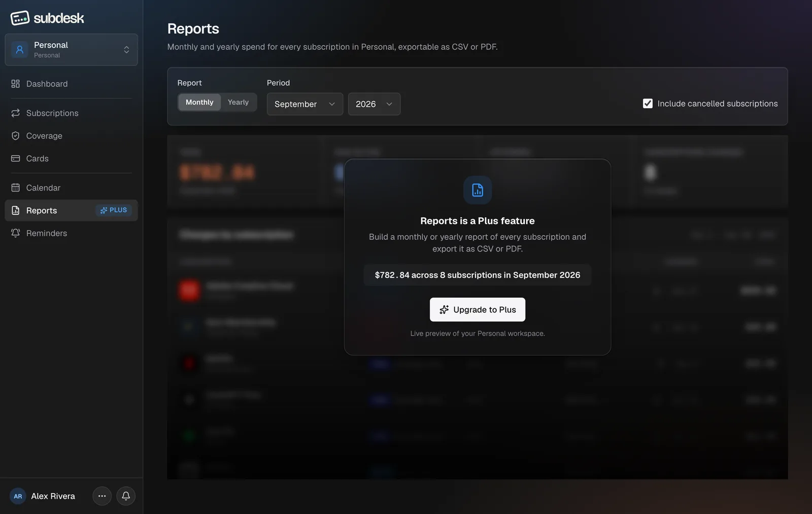
Task: Open the three-dots user menu
Action: 102,496
